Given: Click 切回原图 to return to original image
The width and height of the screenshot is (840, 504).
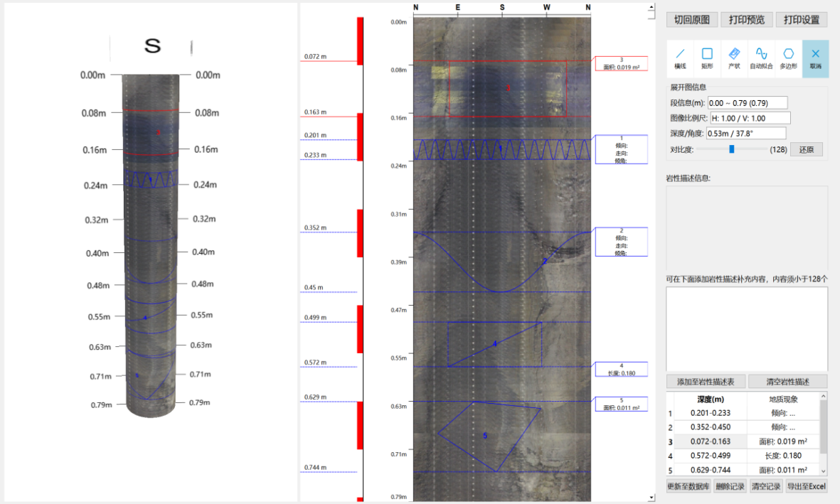Looking at the screenshot, I should coord(691,20).
